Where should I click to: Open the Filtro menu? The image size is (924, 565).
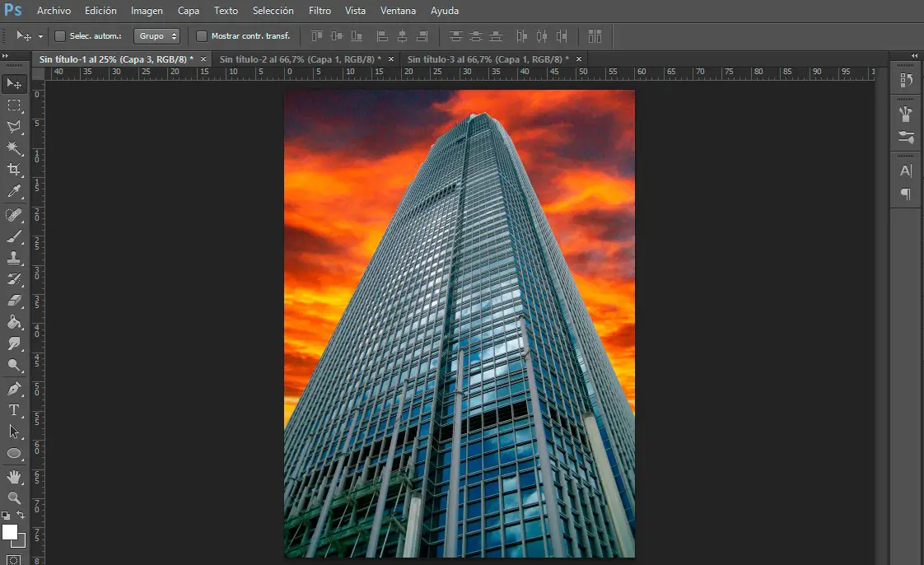click(x=320, y=11)
